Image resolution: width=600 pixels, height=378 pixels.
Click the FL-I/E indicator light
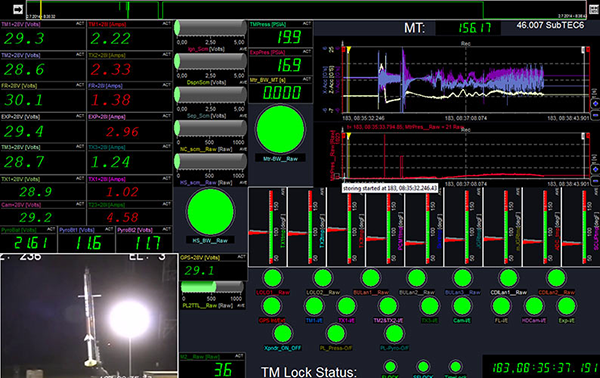pos(501,306)
